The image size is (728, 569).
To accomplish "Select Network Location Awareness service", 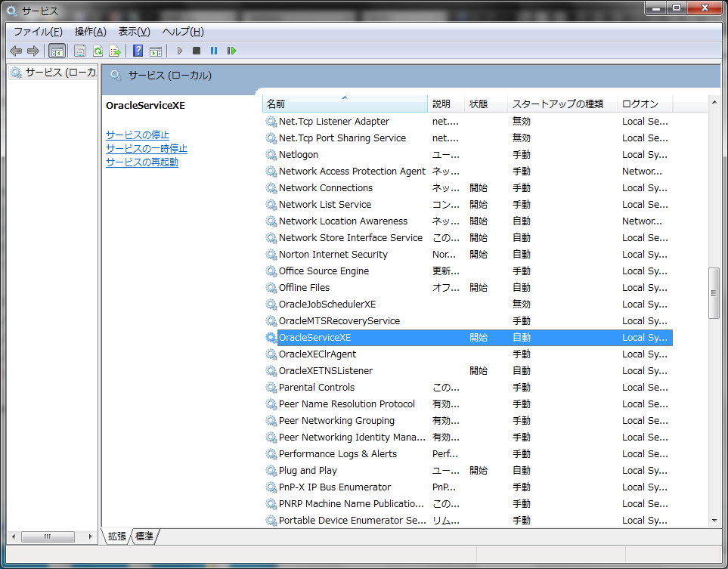I will pyautogui.click(x=468, y=221).
